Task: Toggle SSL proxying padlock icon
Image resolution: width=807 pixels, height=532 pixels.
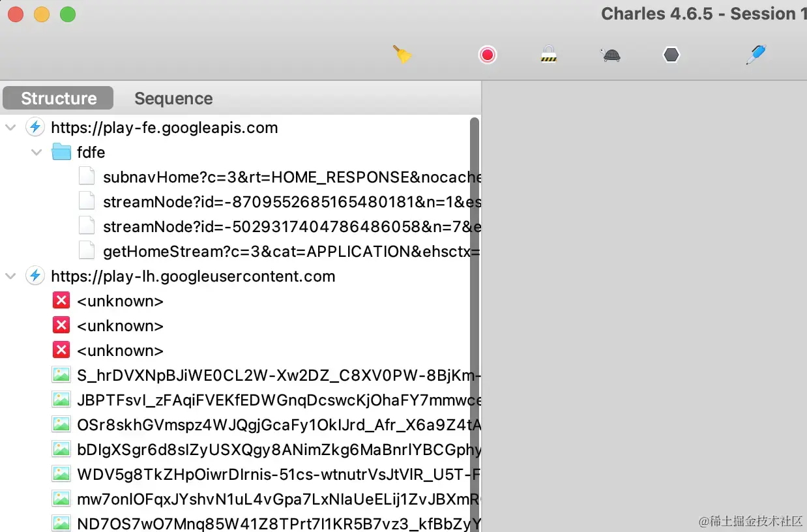Action: pyautogui.click(x=549, y=55)
